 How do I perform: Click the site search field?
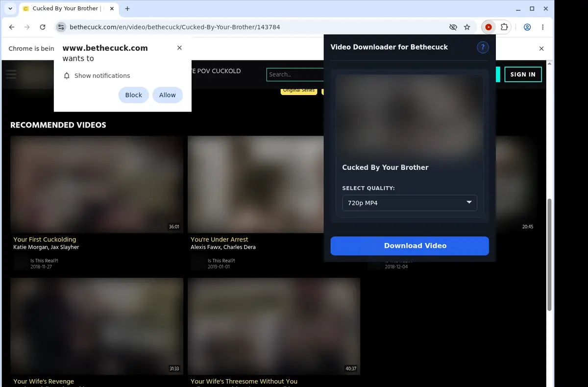point(295,74)
